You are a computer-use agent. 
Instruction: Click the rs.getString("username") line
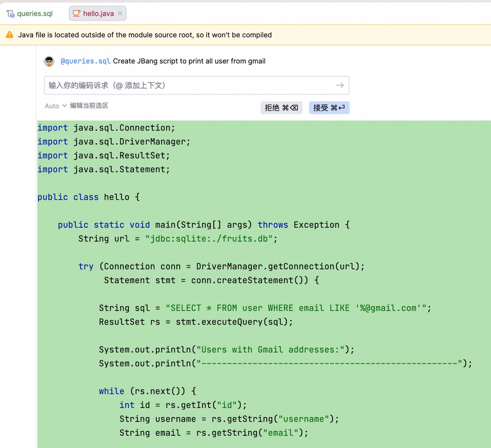point(229,419)
